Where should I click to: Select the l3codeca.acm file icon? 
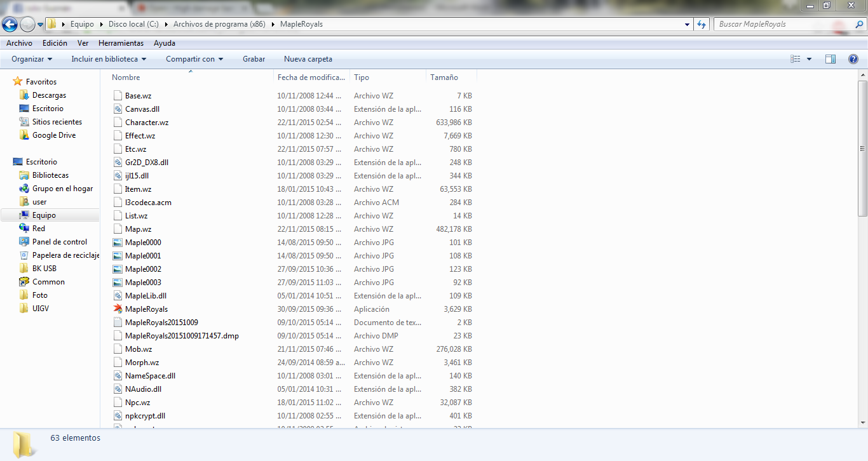pos(117,203)
